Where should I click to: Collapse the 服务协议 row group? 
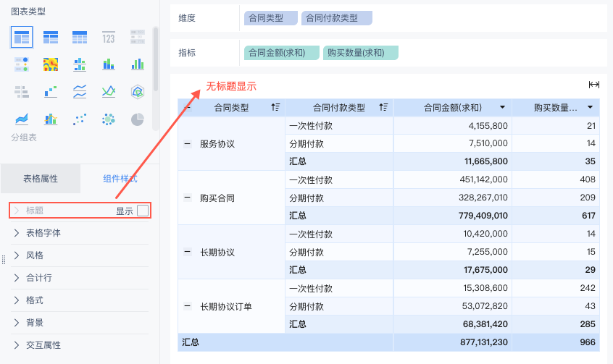click(188, 144)
